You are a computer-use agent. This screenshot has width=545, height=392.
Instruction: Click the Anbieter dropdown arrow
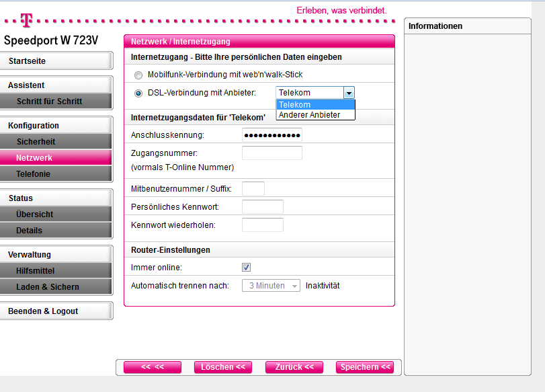click(x=349, y=93)
